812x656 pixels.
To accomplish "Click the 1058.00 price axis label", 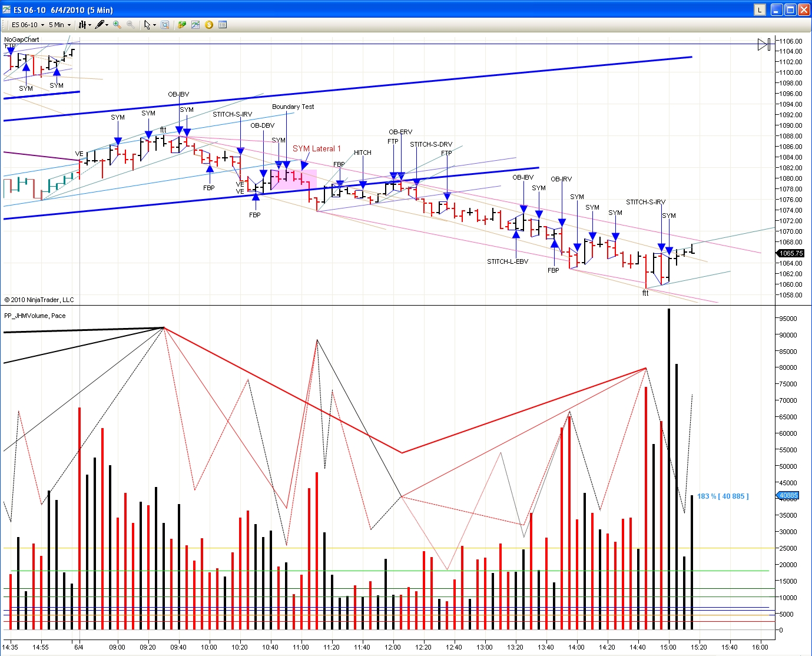I will point(791,295).
